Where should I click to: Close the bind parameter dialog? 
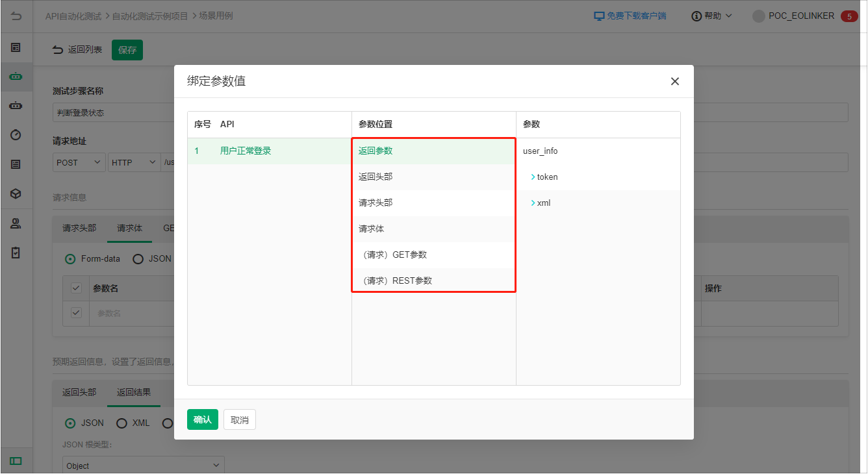pos(675,81)
